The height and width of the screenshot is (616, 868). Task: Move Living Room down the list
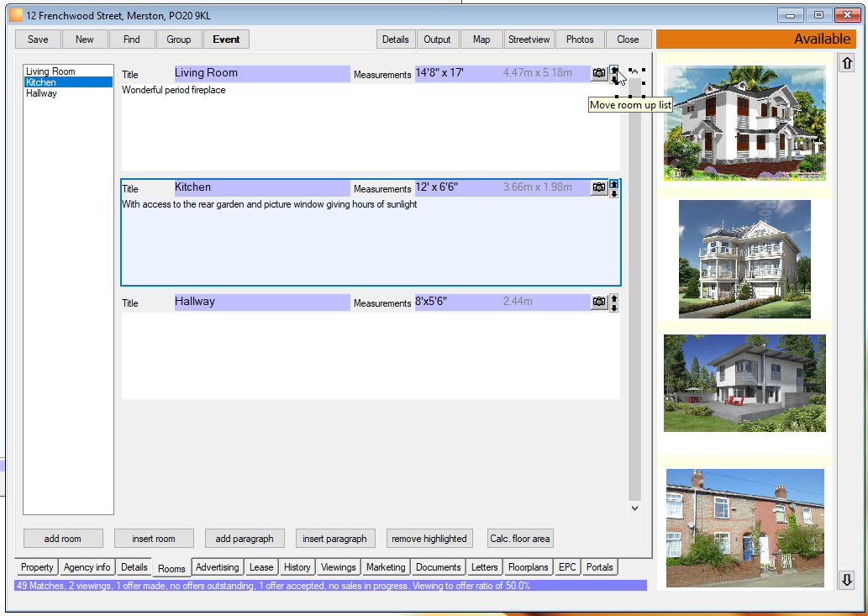click(x=613, y=80)
